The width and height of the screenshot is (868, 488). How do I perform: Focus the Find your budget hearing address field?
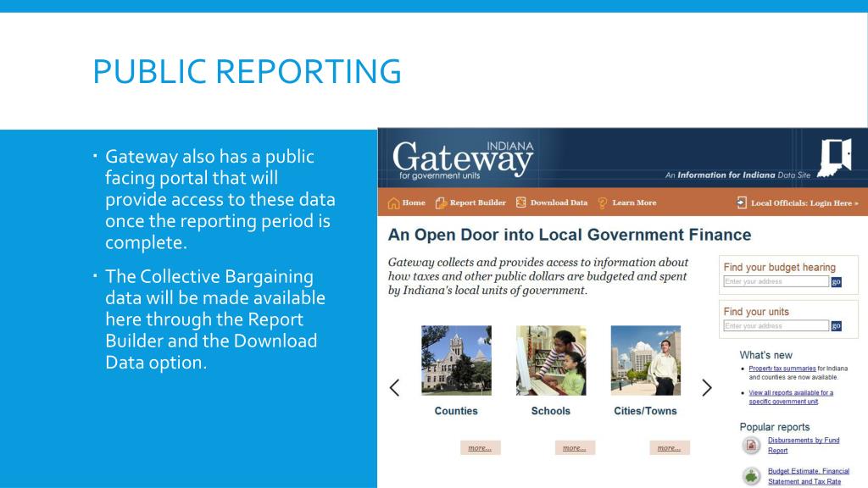pos(776,281)
